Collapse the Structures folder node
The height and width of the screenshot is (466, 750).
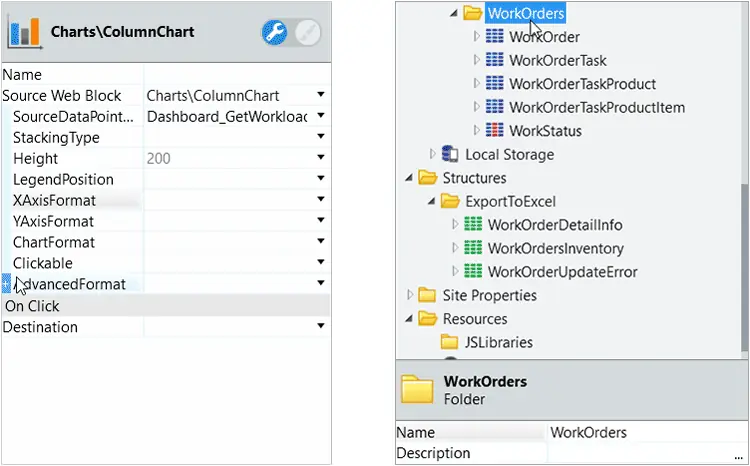408,178
